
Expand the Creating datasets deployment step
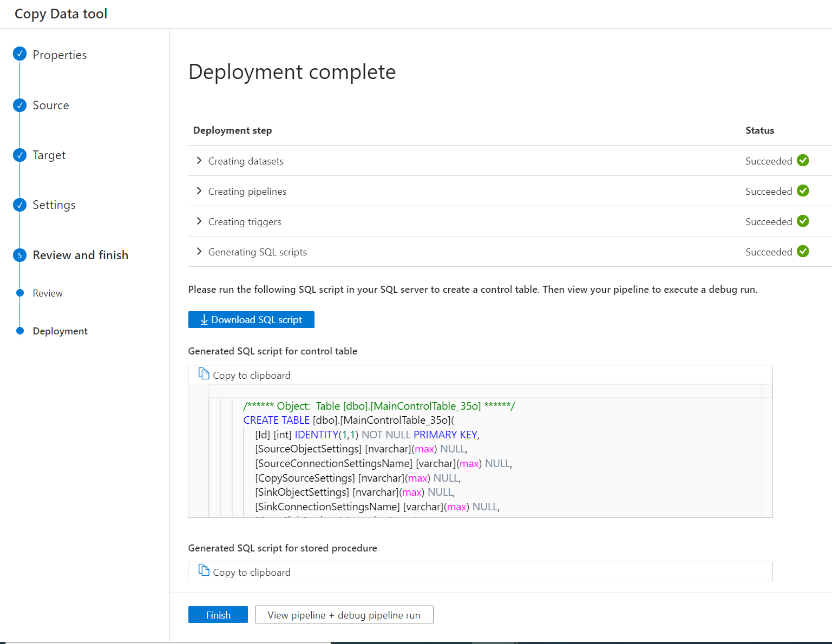199,161
